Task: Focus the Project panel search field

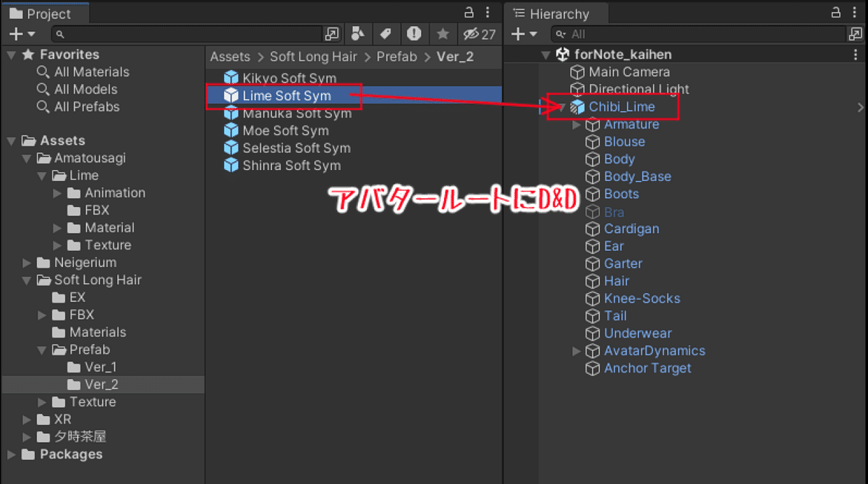Action: 187,34
